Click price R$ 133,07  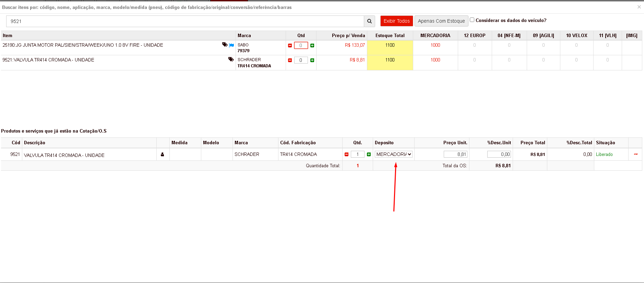pos(355,45)
